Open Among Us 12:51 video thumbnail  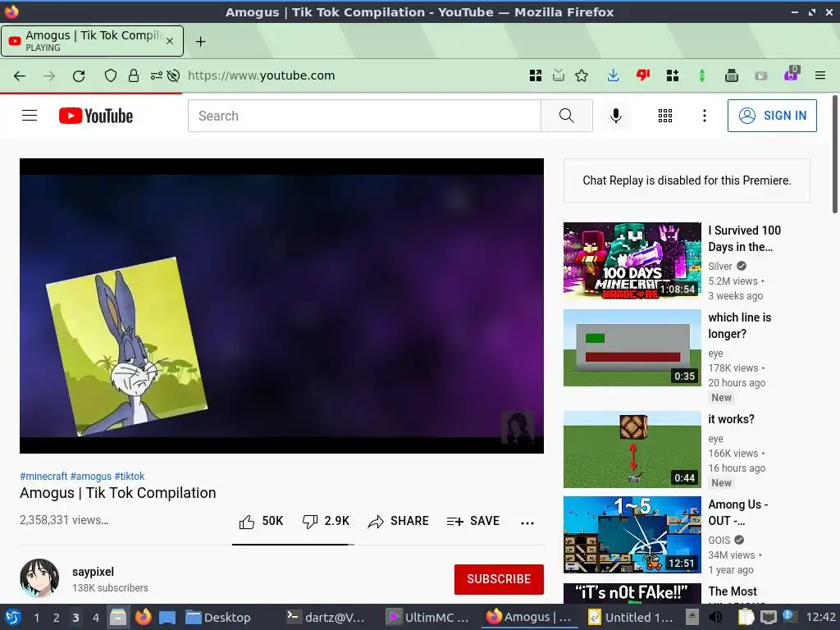(632, 535)
